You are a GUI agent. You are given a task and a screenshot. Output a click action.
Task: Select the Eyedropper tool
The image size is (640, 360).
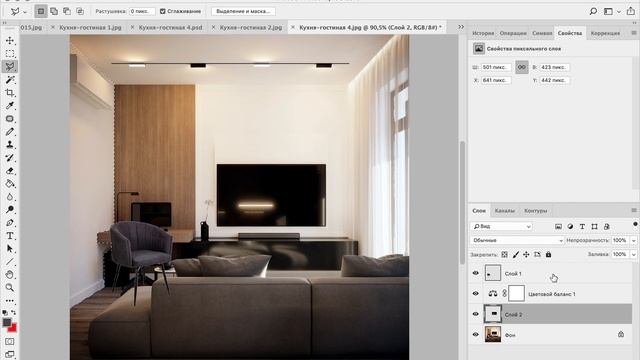[x=10, y=106]
